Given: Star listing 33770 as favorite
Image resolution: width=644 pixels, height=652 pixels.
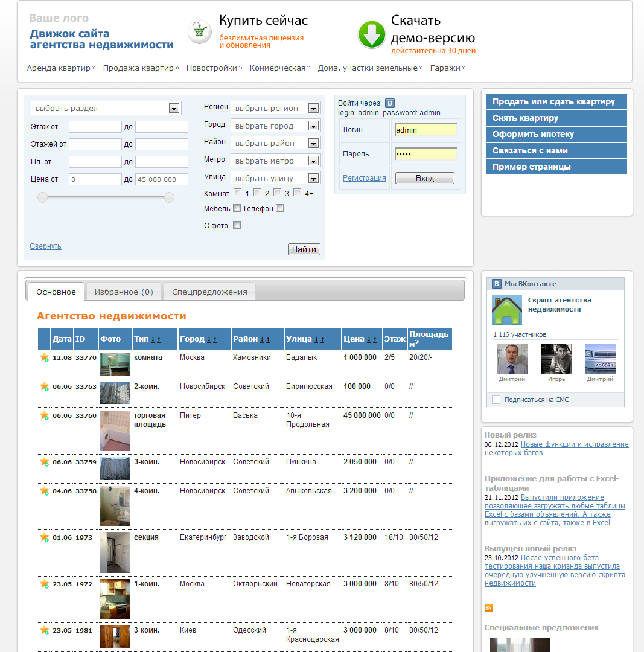Looking at the screenshot, I should pyautogui.click(x=44, y=357).
